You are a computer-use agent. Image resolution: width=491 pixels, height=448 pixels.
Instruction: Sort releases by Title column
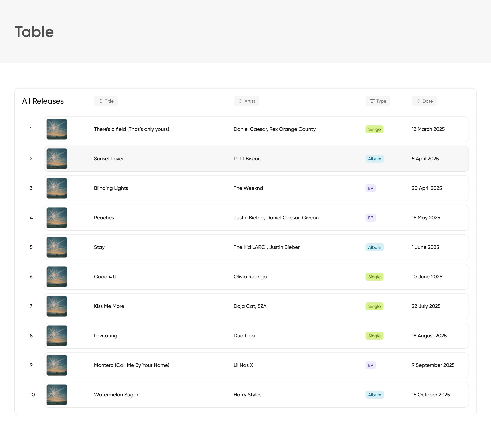coord(106,101)
